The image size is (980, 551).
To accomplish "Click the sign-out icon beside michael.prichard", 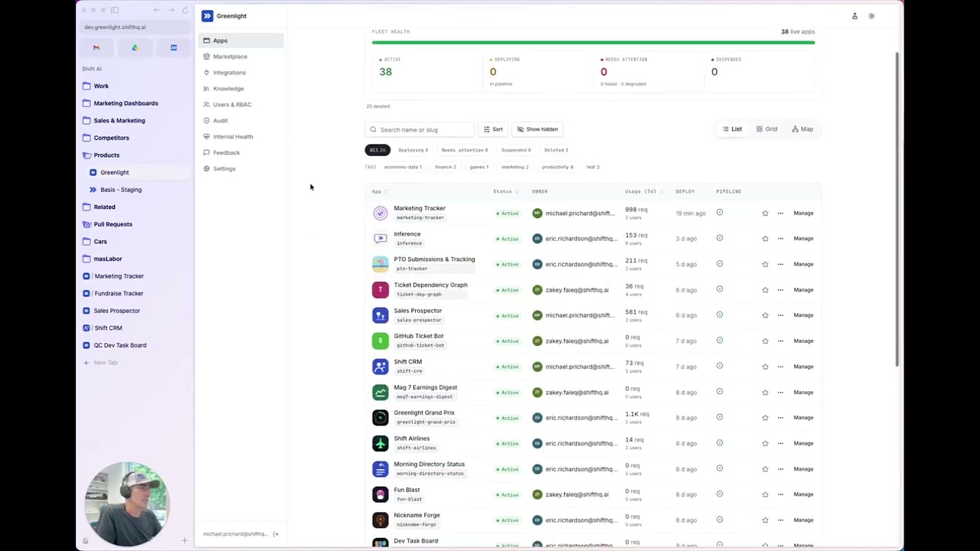I will (x=276, y=534).
